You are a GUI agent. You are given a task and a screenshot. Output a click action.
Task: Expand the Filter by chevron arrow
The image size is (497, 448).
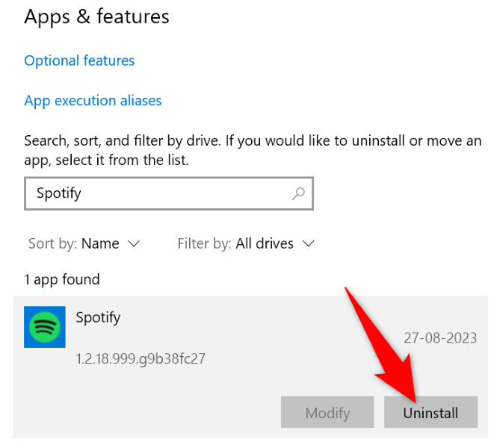(x=309, y=243)
